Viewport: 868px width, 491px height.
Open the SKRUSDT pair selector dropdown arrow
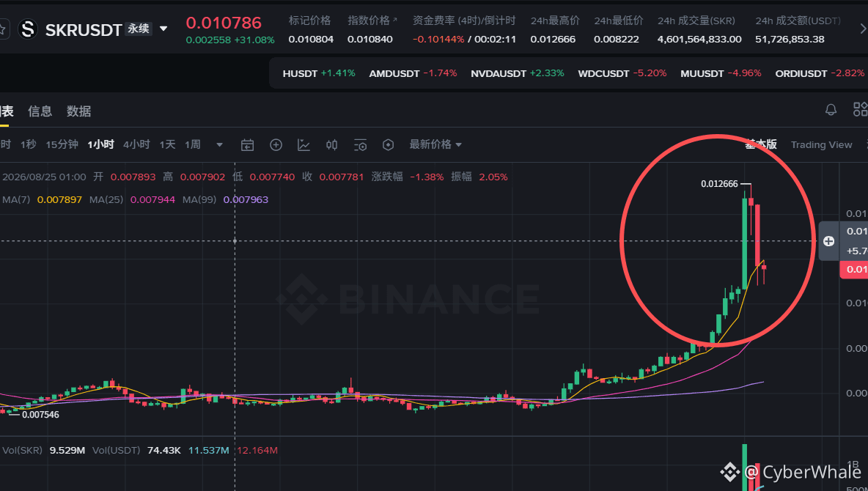pos(163,29)
